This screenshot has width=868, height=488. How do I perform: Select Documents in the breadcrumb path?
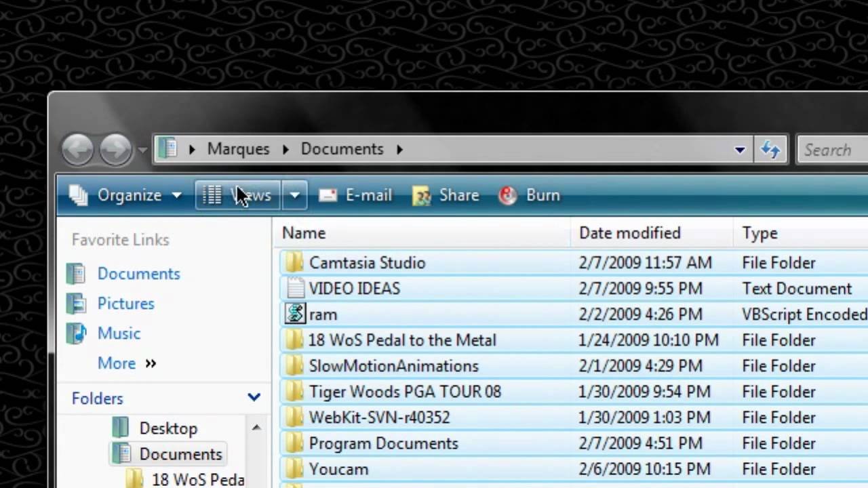(342, 149)
